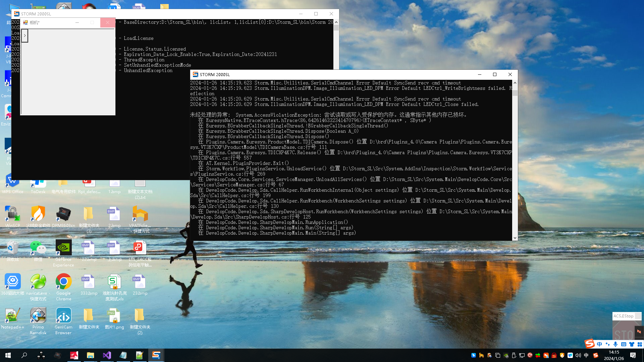Open taskbar search magnifier
The height and width of the screenshot is (362, 644).
coord(24,355)
